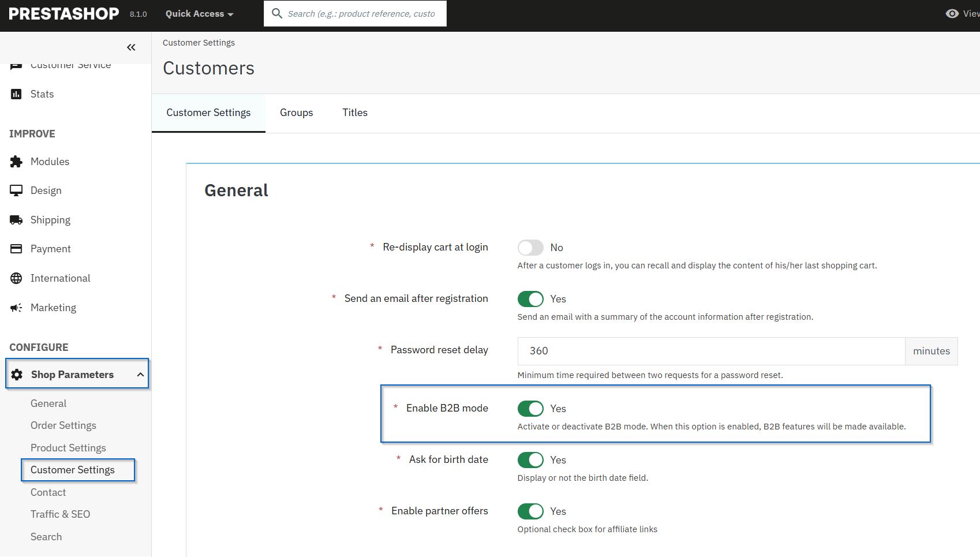Open Design menu item
This screenshot has width=980, height=557.
click(x=46, y=190)
